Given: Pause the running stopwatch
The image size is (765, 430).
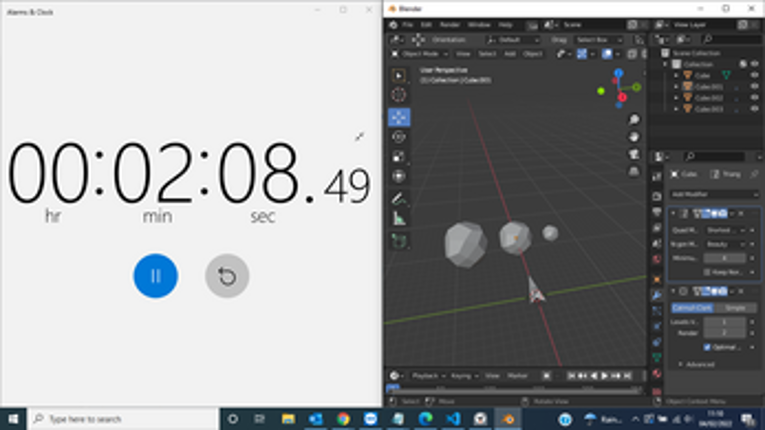Looking at the screenshot, I should [x=156, y=276].
